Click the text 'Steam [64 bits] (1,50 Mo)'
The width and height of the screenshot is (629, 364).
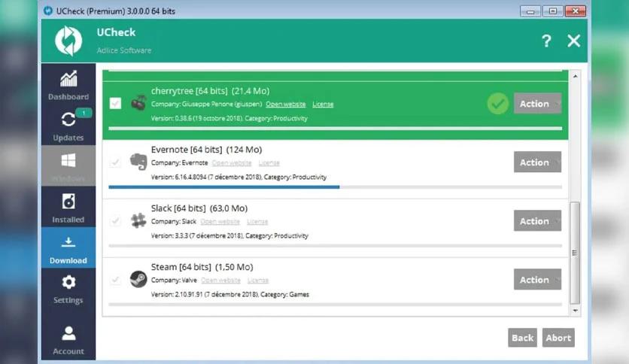point(202,267)
